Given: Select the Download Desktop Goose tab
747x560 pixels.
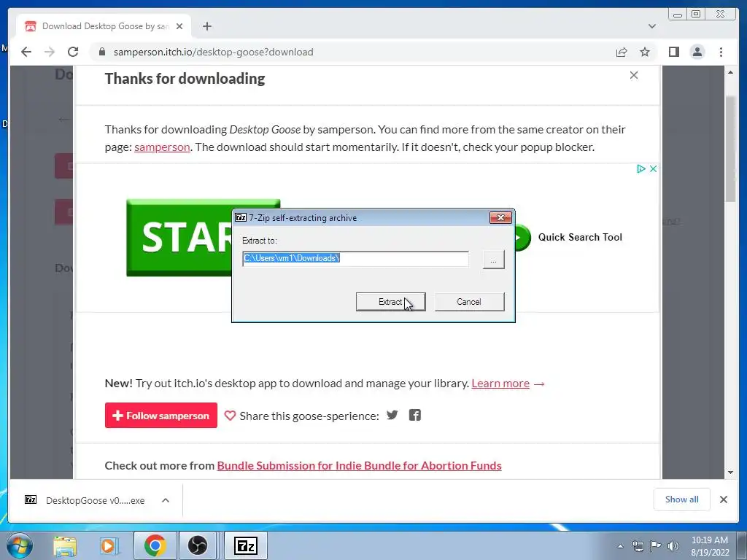Looking at the screenshot, I should (104, 26).
